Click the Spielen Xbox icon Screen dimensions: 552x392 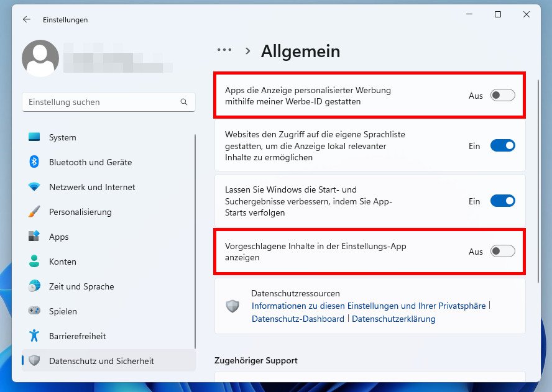[34, 311]
